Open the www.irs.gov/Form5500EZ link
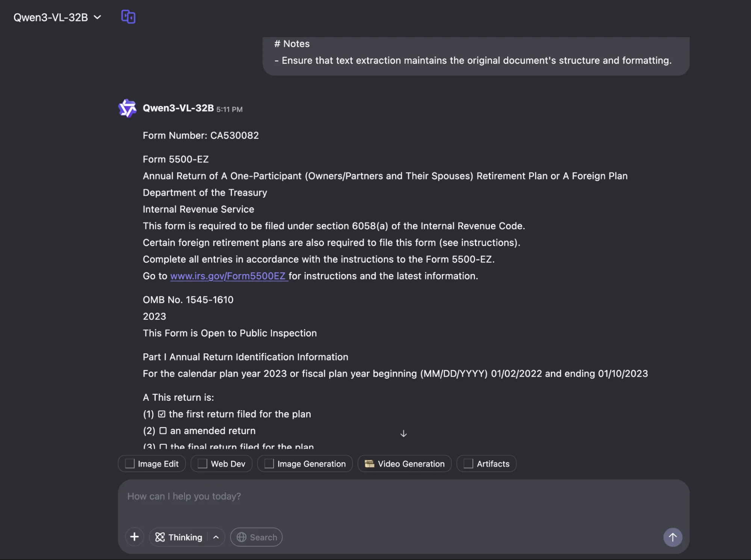 [228, 276]
